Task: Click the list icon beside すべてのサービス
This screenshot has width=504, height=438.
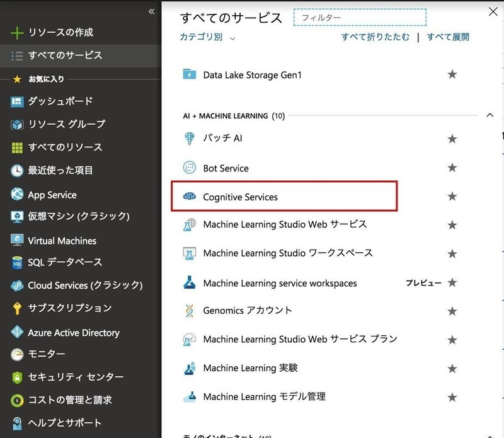Action: pyautogui.click(x=17, y=56)
